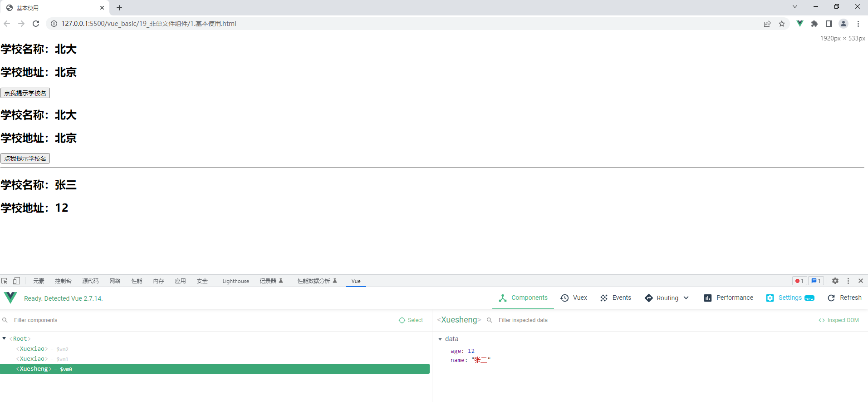868x402 pixels.
Task: Close the DevTools panel
Action: point(861,281)
